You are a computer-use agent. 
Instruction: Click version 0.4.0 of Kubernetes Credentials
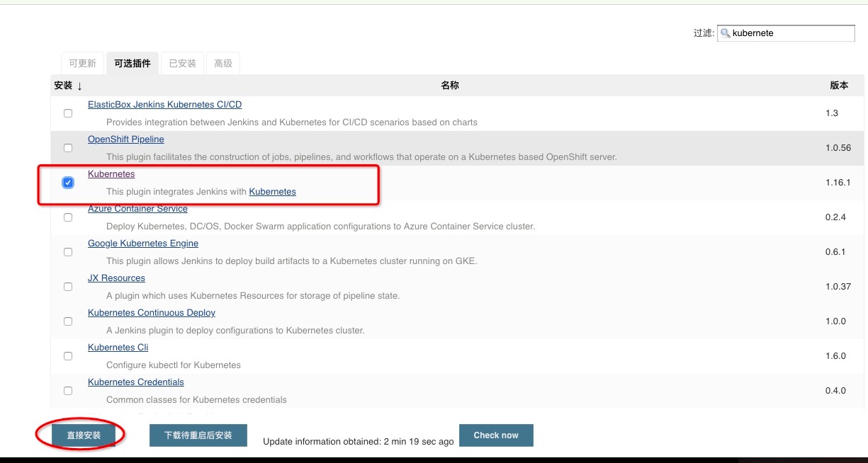(x=835, y=391)
